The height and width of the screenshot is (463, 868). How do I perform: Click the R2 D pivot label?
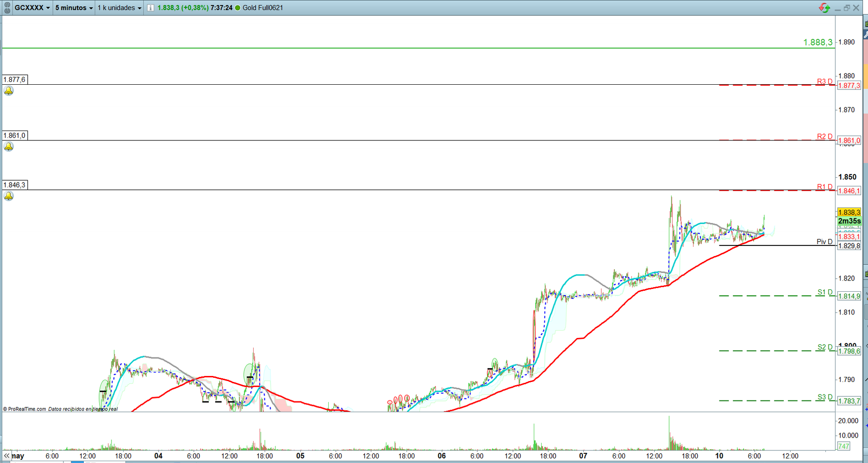tap(824, 137)
